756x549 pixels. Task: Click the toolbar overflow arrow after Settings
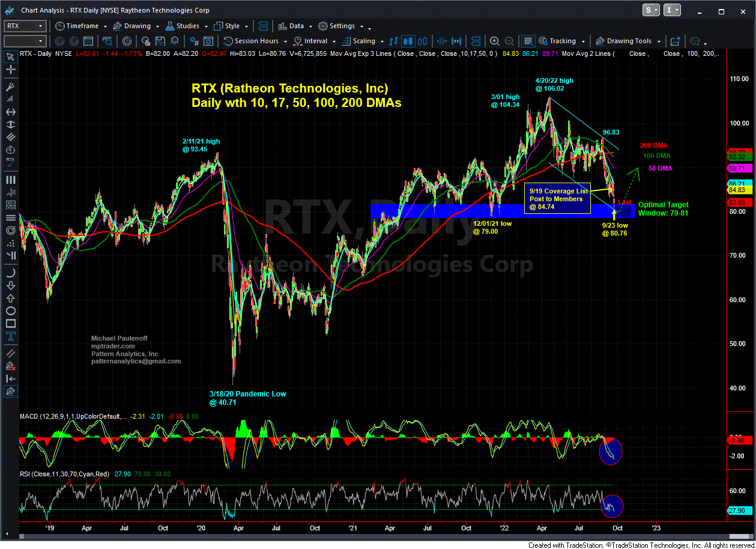coord(369,28)
